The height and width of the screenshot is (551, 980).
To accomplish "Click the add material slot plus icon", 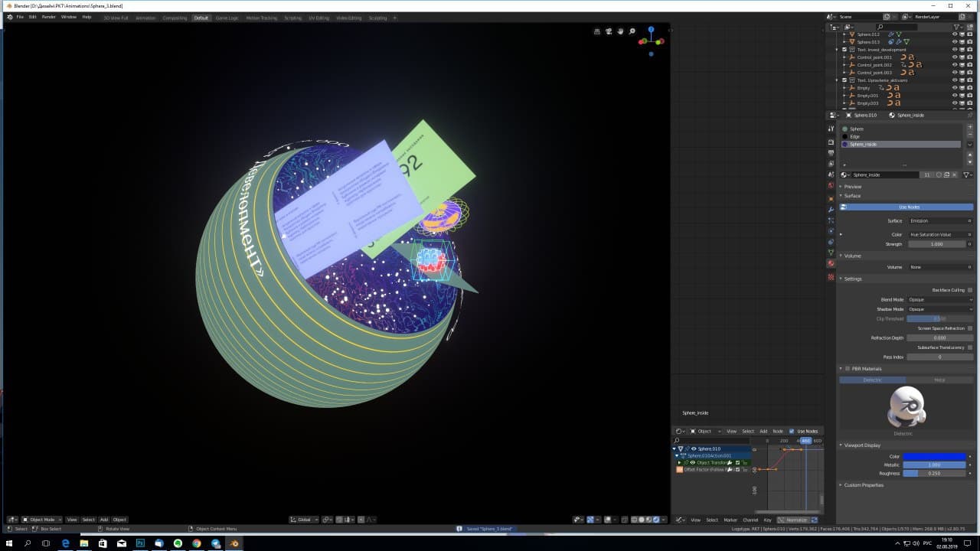I will pyautogui.click(x=969, y=126).
